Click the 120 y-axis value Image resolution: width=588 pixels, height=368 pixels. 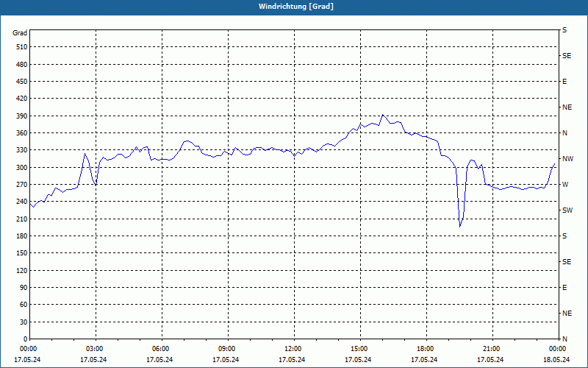(x=22, y=270)
